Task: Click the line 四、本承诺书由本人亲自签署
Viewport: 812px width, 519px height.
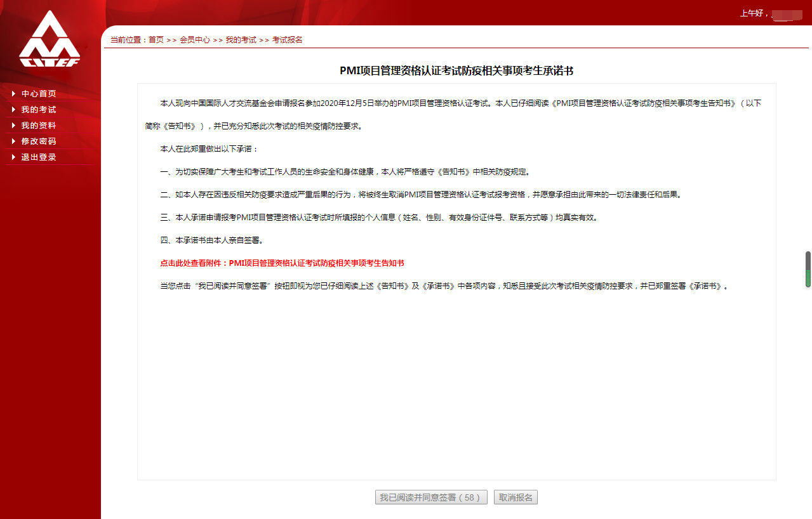Action: click(x=211, y=240)
